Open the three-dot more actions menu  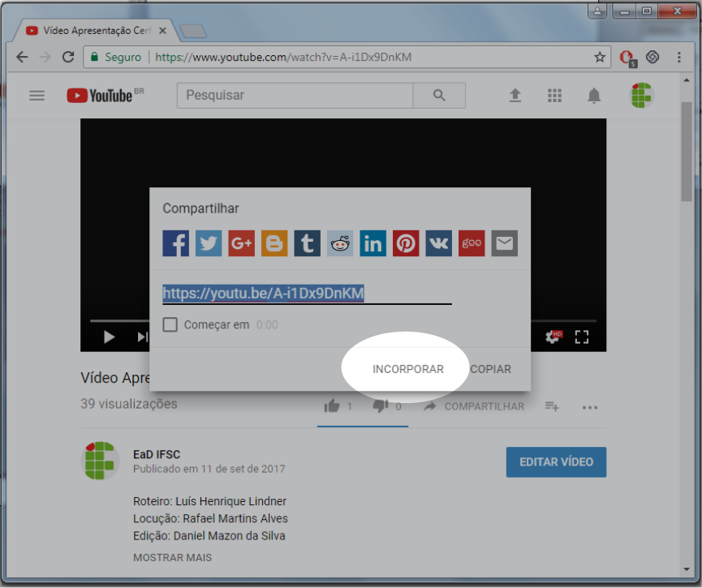[590, 407]
